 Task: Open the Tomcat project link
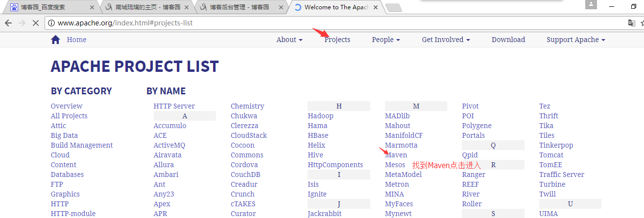(551, 155)
